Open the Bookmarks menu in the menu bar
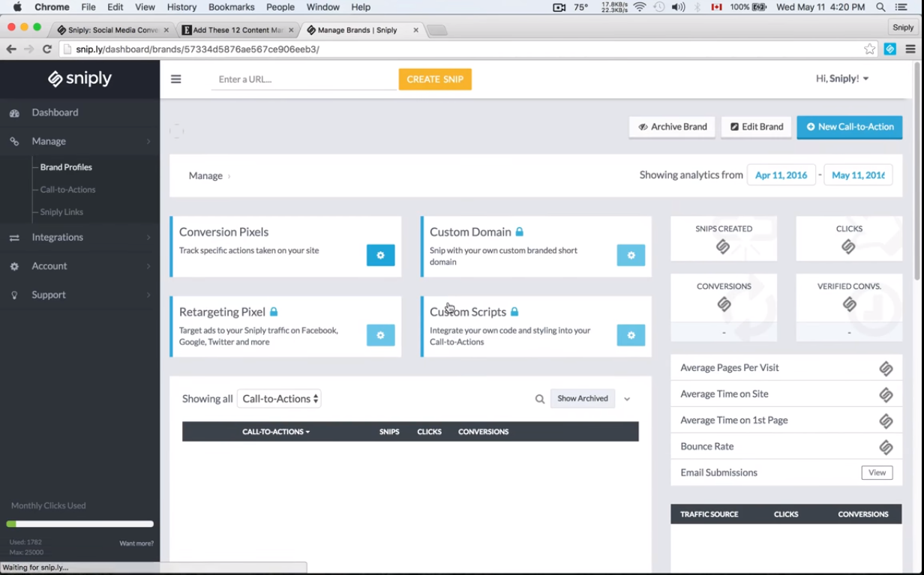Image resolution: width=924 pixels, height=575 pixels. pyautogui.click(x=231, y=7)
